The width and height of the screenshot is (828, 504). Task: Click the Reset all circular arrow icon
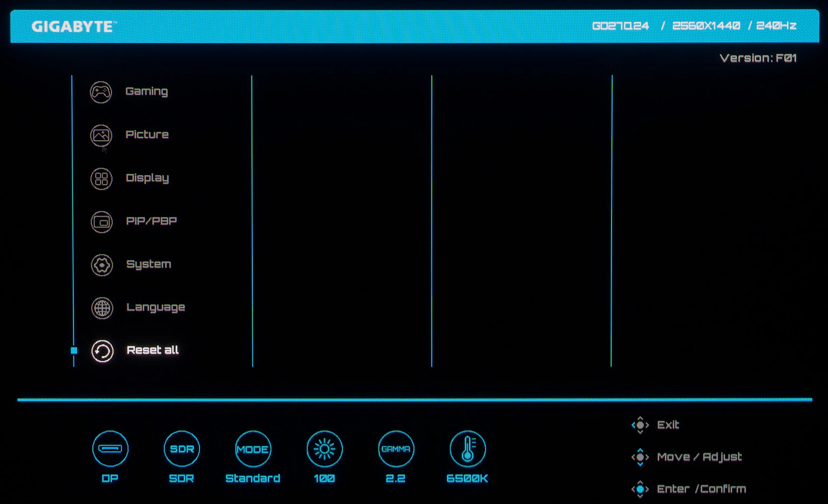click(102, 351)
